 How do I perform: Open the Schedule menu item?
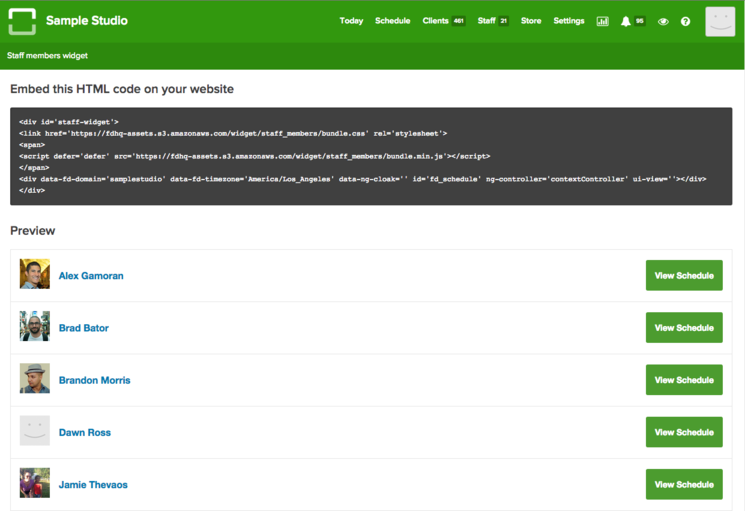[x=393, y=21]
